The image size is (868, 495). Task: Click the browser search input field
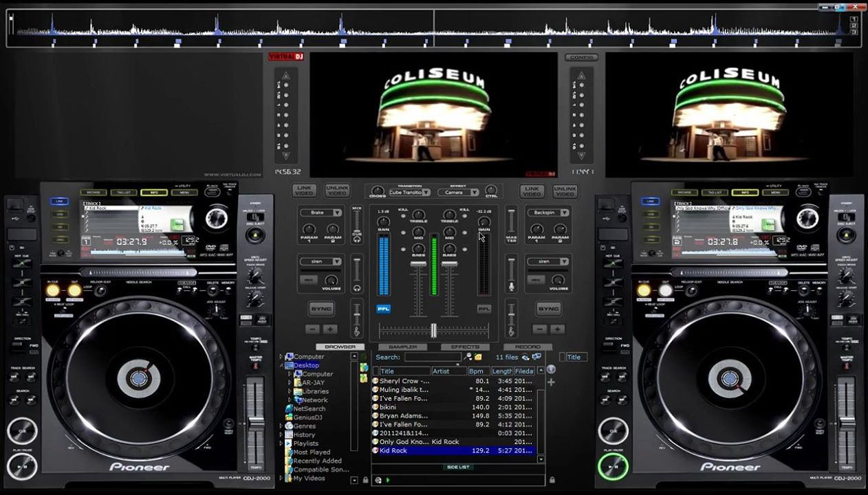pos(432,357)
